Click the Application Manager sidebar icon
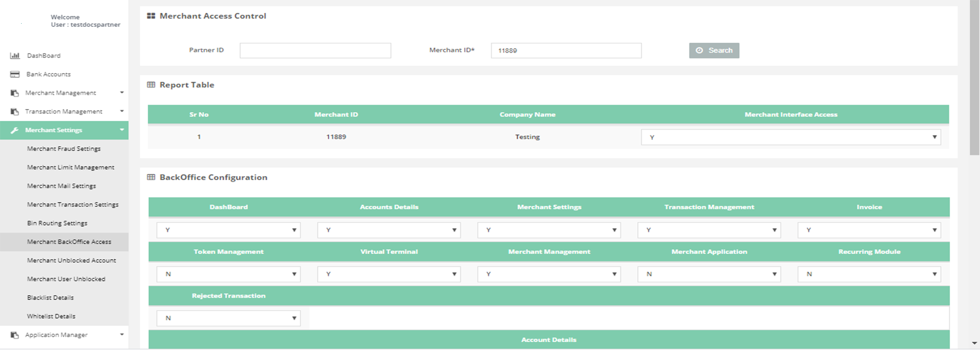This screenshot has width=980, height=350. pyautogui.click(x=15, y=335)
